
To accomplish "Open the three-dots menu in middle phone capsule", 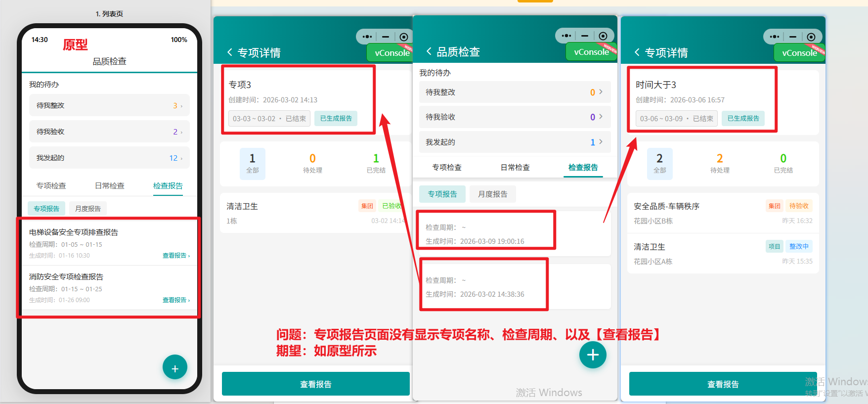I will pyautogui.click(x=566, y=36).
